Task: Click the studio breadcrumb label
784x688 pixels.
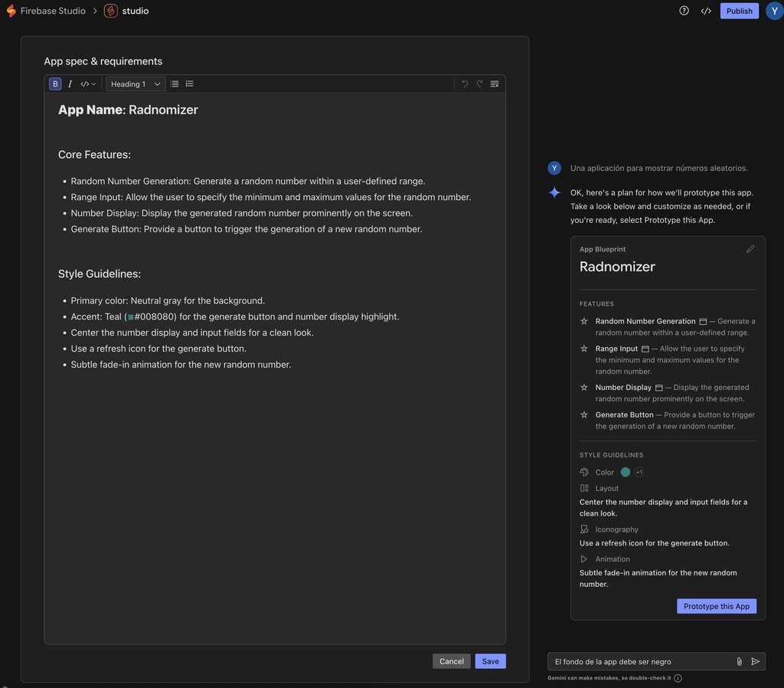Action: [x=134, y=10]
